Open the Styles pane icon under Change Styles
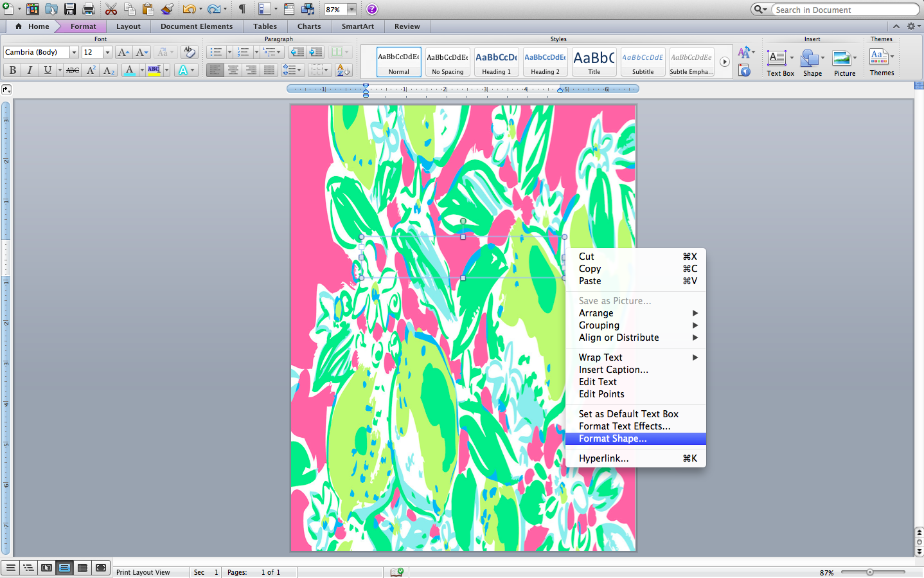Screen dimensions: 924x578 coord(745,70)
